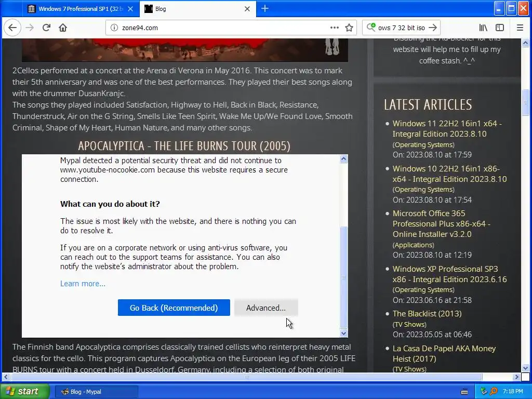Click embedded frame scroll down arrow
This screenshot has height=399, width=532.
point(344,333)
